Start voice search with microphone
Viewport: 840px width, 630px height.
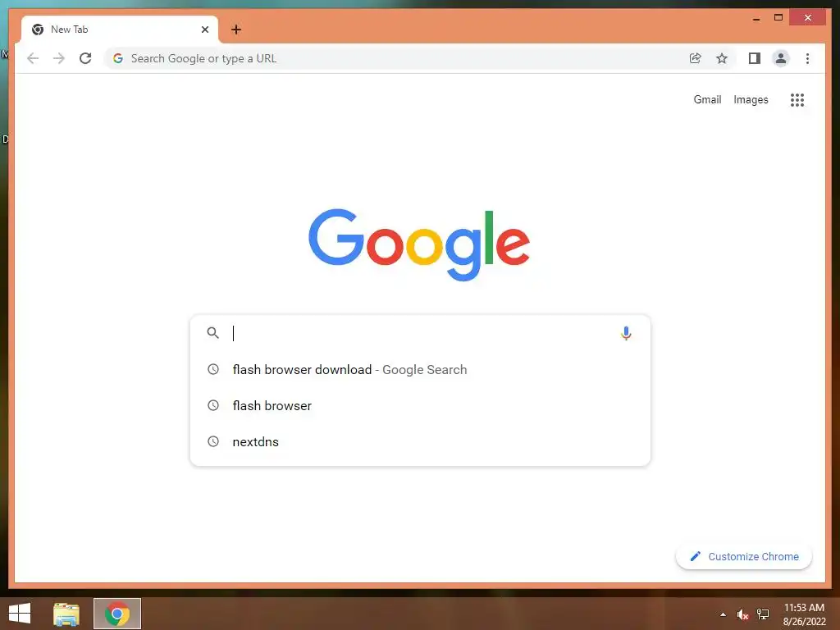tap(626, 333)
